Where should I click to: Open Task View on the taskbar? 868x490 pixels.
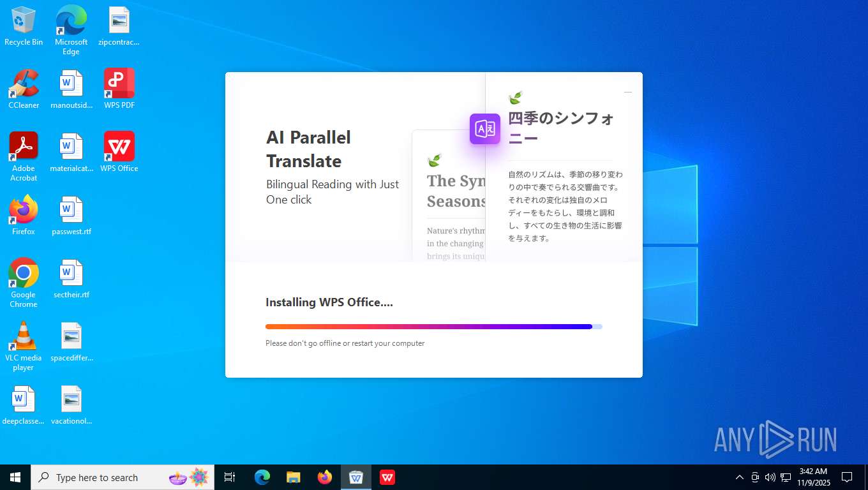(230, 477)
